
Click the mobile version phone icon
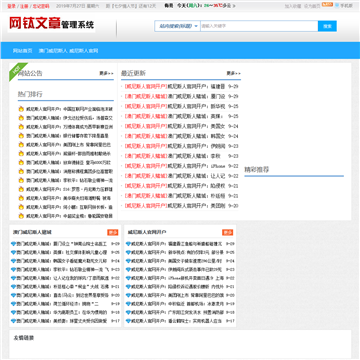coord(337,5)
